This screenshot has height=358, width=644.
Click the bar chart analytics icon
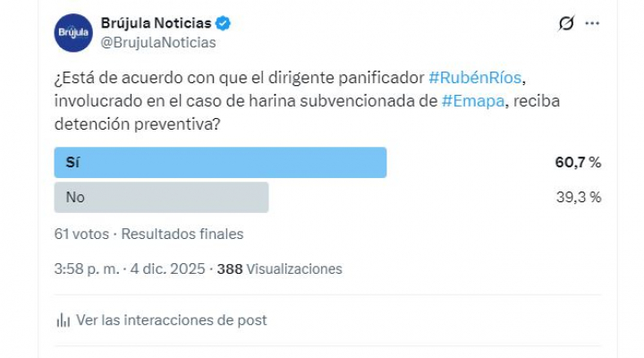64,320
